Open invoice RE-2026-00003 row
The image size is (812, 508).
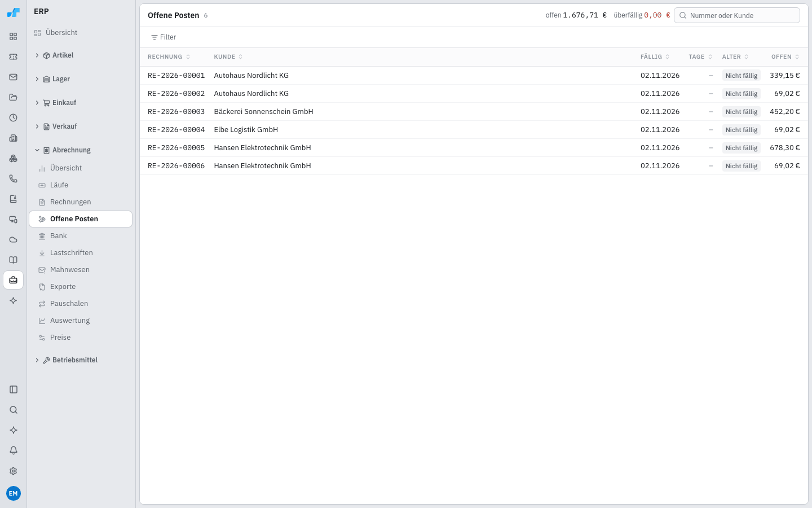click(x=474, y=112)
